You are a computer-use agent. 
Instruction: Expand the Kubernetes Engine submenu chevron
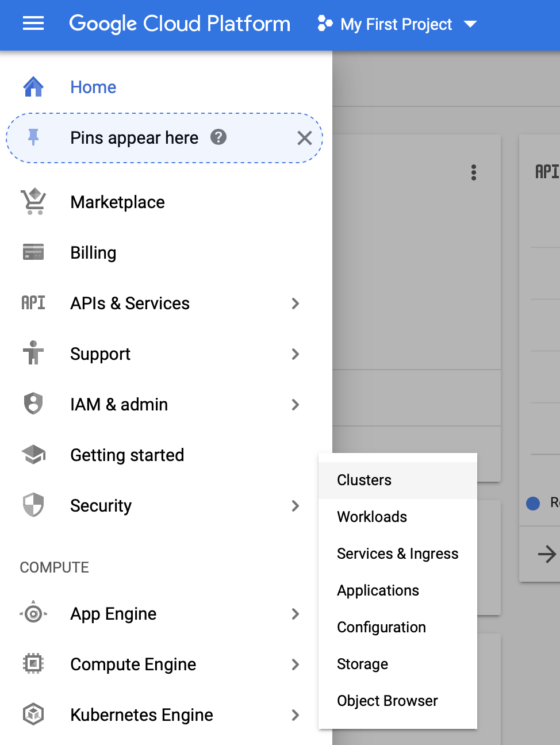296,715
